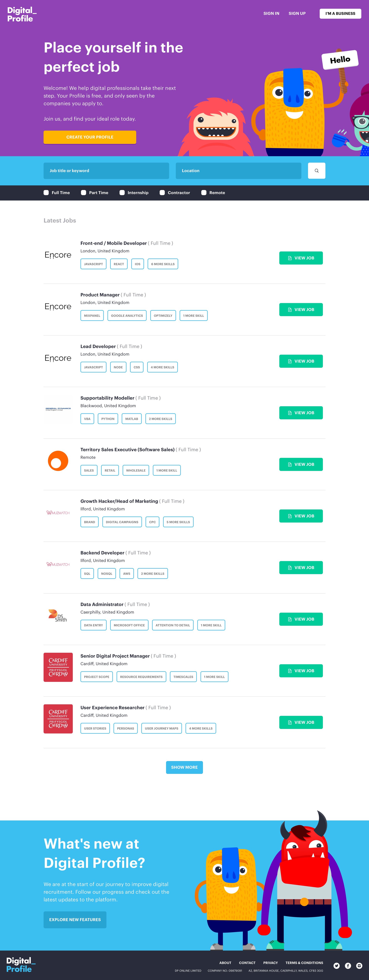The width and height of the screenshot is (369, 980).
Task: Click the search magnifier icon
Action: tap(316, 170)
